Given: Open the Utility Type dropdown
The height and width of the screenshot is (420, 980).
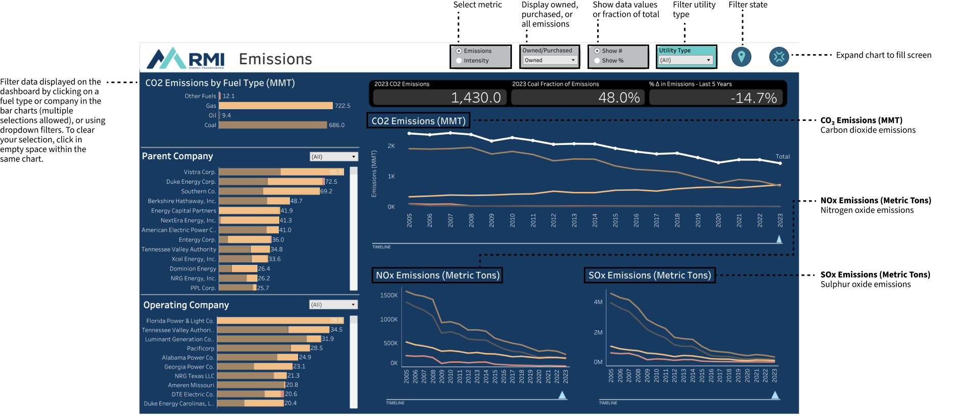Looking at the screenshot, I should click(685, 60).
